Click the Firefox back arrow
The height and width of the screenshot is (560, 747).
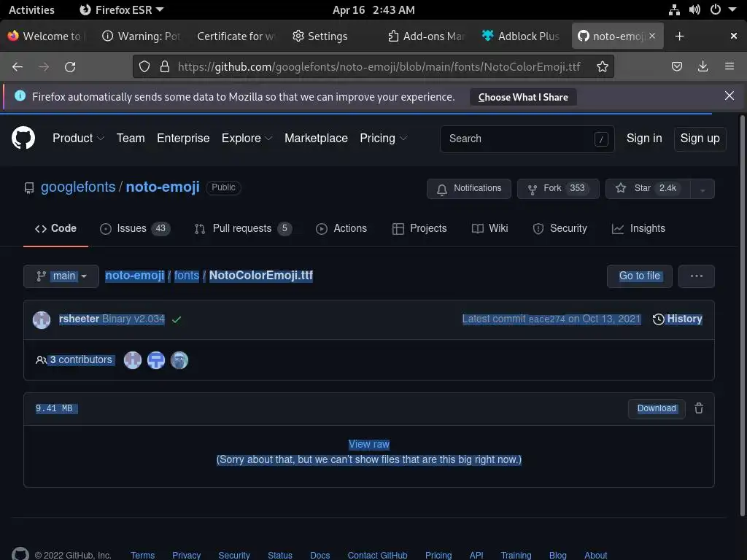(18, 66)
